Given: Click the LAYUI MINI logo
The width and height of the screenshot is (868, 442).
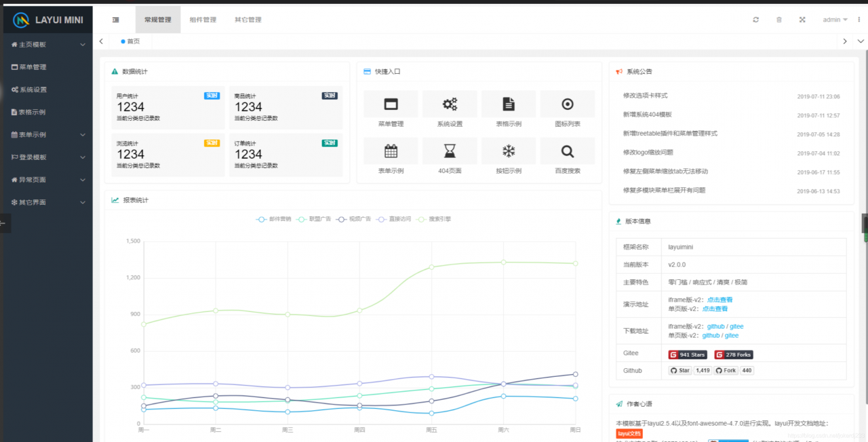Looking at the screenshot, I should [x=49, y=20].
